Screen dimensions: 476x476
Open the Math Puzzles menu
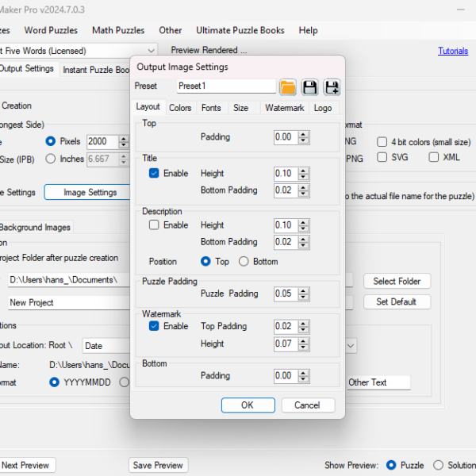point(118,30)
